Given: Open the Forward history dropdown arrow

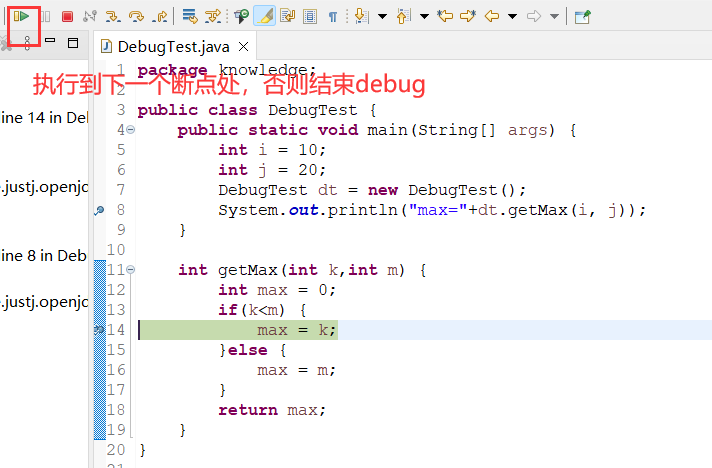Looking at the screenshot, I should [554, 17].
